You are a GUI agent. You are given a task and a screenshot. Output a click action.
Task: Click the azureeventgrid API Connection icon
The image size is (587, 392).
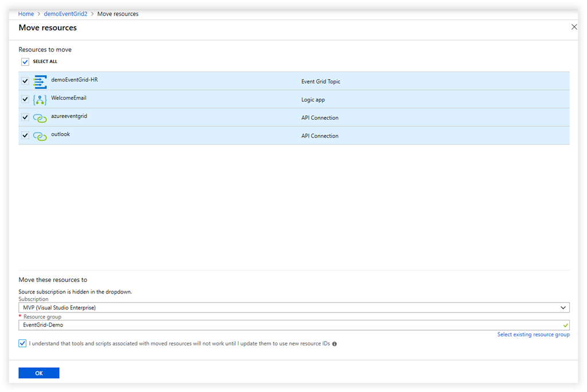40,118
